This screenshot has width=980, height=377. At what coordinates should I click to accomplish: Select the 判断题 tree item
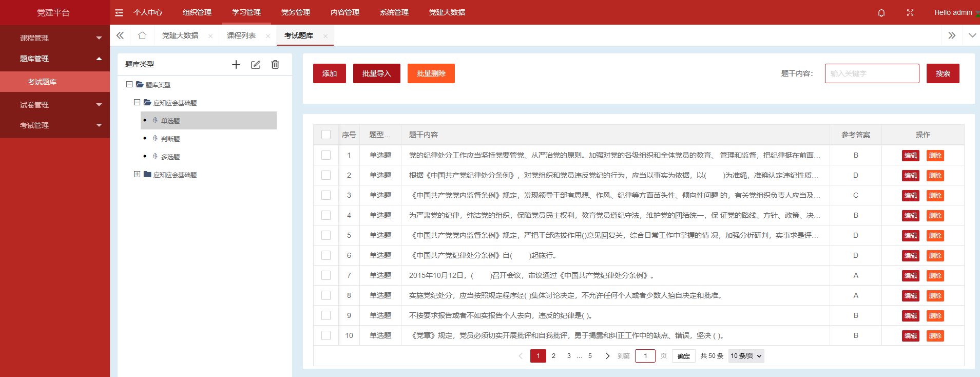pyautogui.click(x=170, y=139)
